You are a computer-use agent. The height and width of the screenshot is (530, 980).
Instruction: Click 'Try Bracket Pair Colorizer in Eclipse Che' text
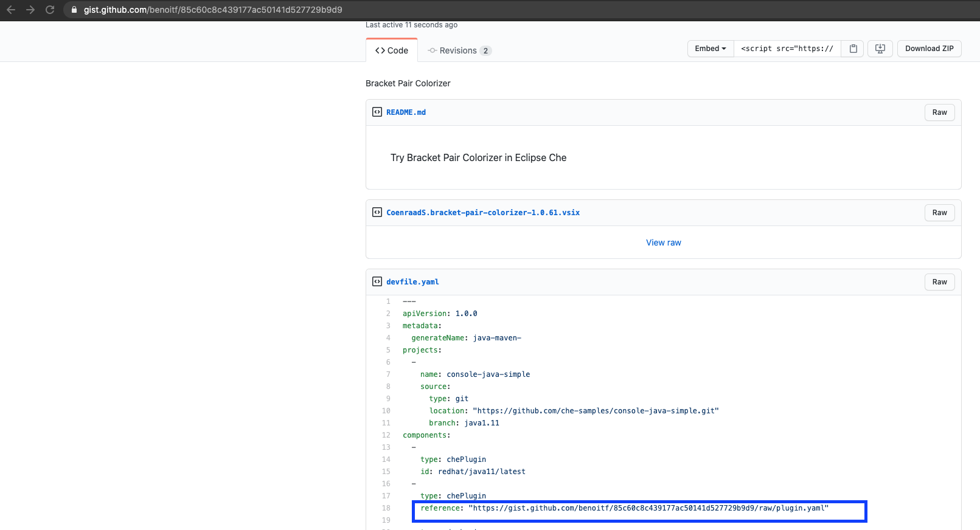pos(478,157)
